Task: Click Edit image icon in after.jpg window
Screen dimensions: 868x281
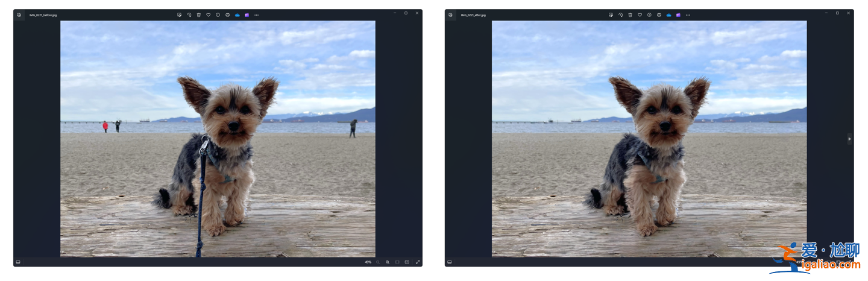Action: (611, 14)
